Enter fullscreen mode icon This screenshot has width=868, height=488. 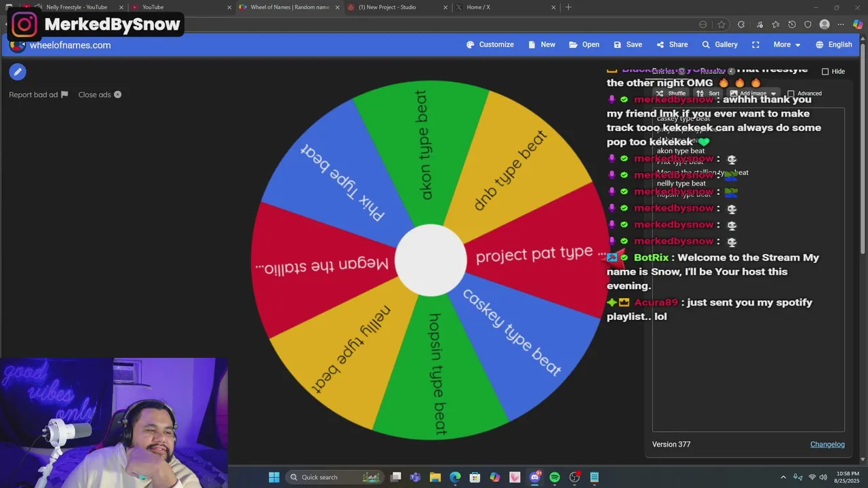(755, 45)
